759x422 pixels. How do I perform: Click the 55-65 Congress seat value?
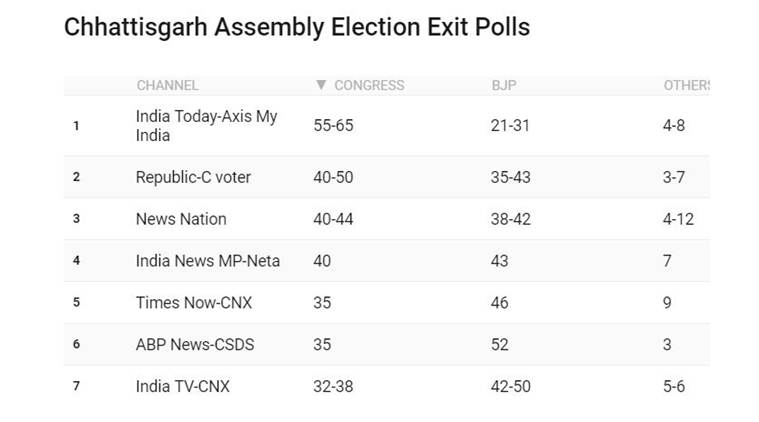coord(334,126)
